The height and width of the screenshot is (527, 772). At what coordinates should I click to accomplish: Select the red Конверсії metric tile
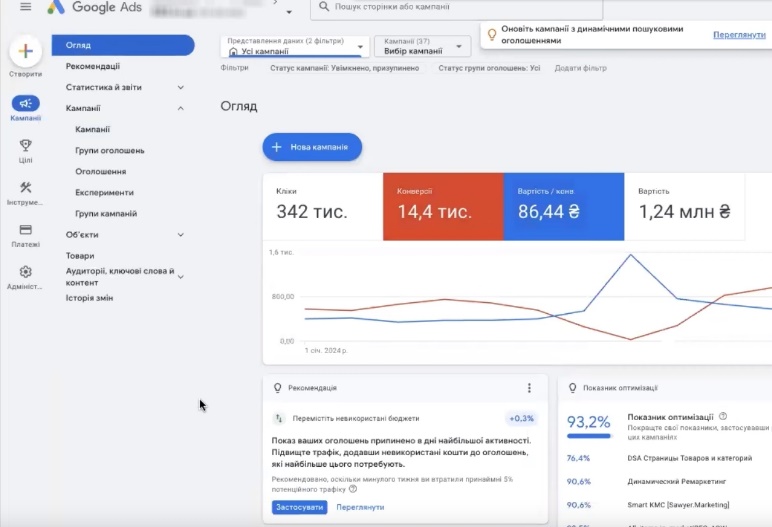pos(442,206)
